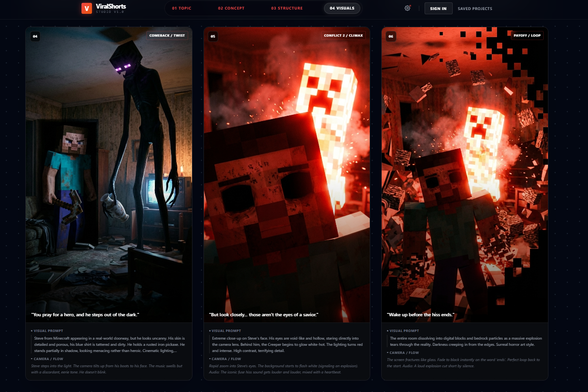The width and height of the screenshot is (588, 392).
Task: Click the 05 scene number badge
Action: [x=213, y=36]
